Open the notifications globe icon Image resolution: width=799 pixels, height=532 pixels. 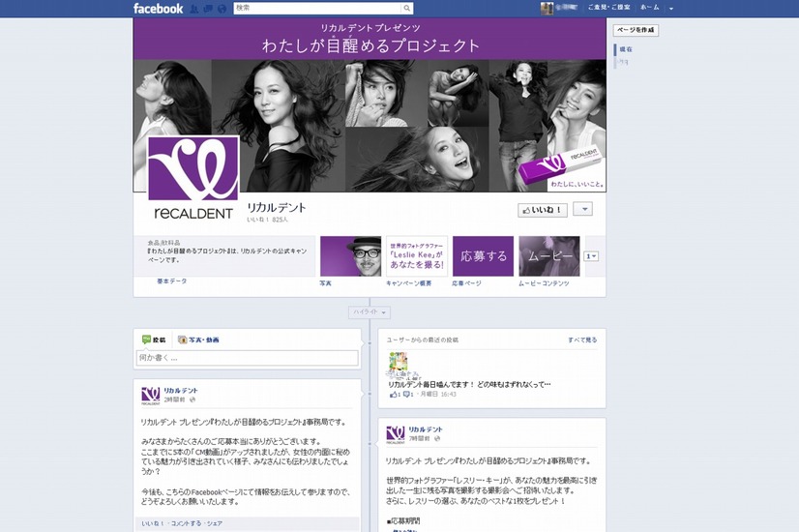222,9
